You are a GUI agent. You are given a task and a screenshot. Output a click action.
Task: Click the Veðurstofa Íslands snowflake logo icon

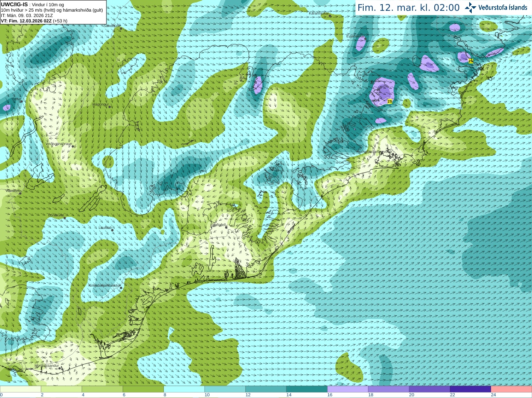coord(470,7)
